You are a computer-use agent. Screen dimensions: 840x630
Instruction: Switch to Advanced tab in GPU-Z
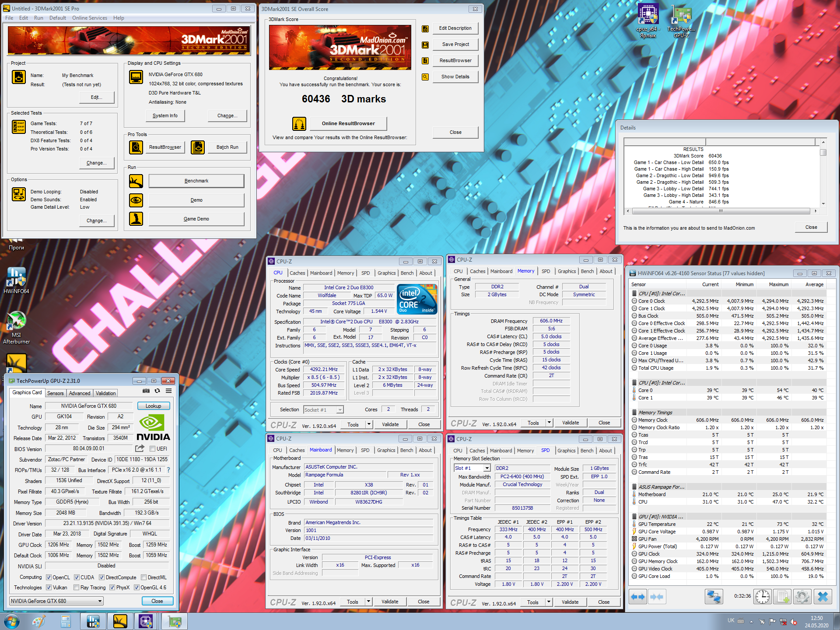80,393
